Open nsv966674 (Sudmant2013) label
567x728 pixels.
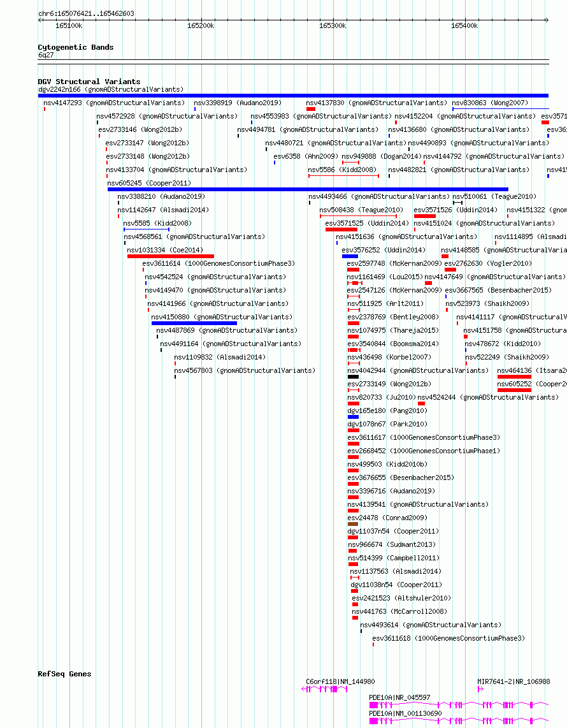pyautogui.click(x=392, y=546)
